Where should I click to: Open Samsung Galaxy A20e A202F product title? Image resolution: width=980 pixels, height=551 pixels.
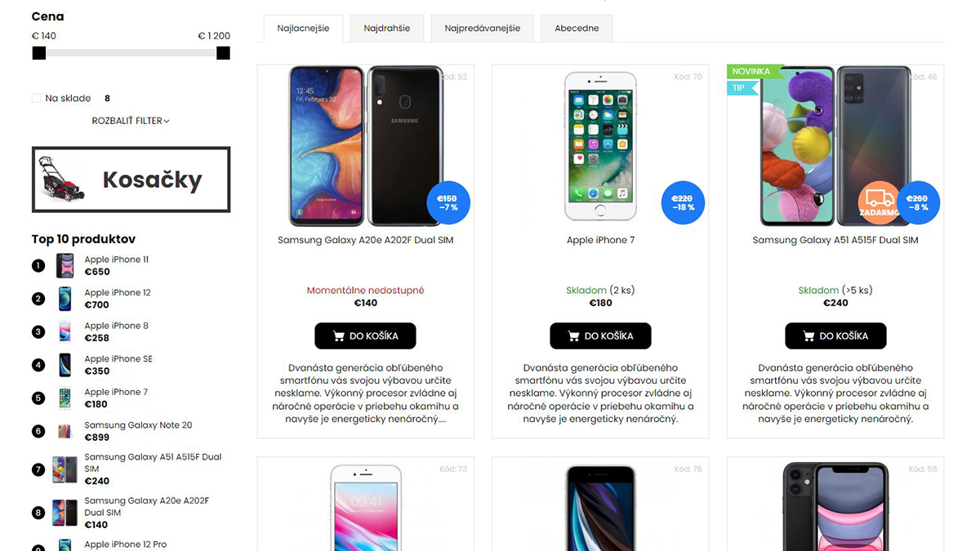(365, 240)
